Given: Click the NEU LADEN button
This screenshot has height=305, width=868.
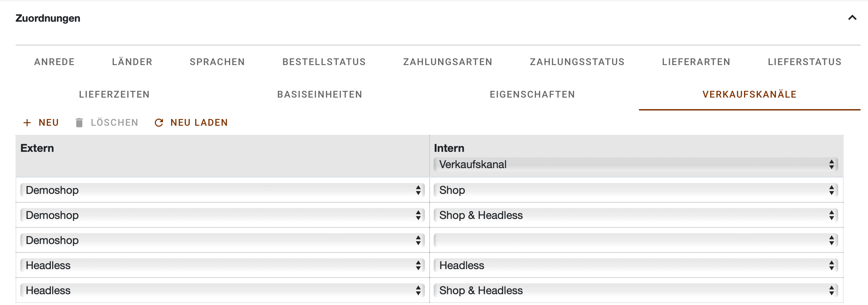Looking at the screenshot, I should [x=191, y=123].
